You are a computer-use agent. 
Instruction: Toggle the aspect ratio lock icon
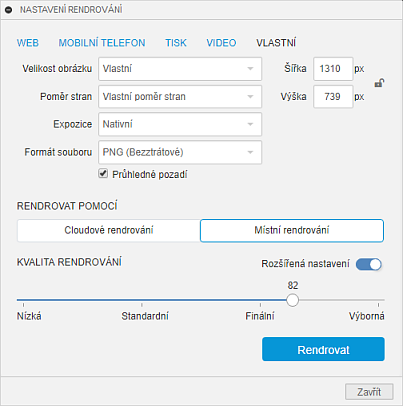click(x=379, y=83)
